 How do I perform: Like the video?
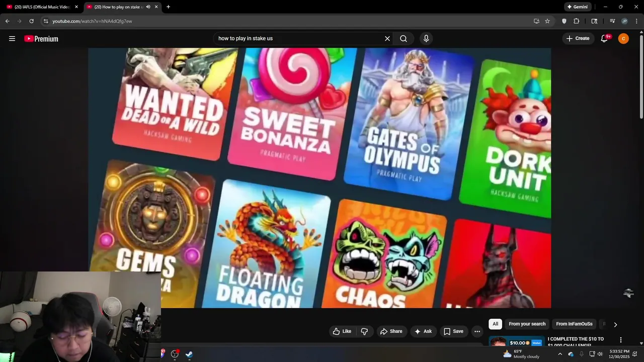pos(342,331)
